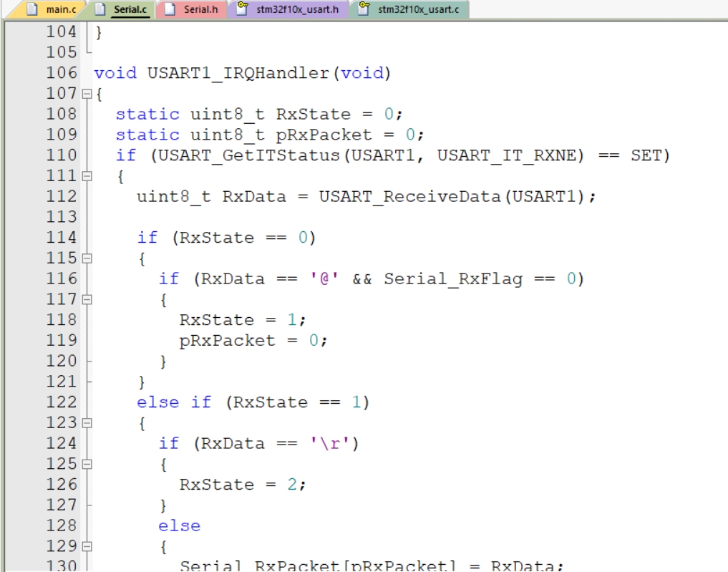This screenshot has width=728, height=572.
Task: Click the '@' character literal on line 116
Action: click(324, 278)
